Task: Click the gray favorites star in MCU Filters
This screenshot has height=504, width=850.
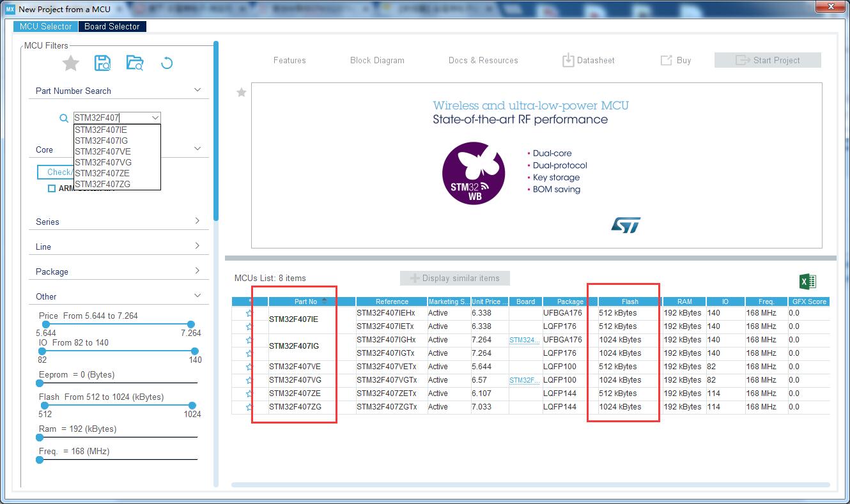Action: click(70, 63)
